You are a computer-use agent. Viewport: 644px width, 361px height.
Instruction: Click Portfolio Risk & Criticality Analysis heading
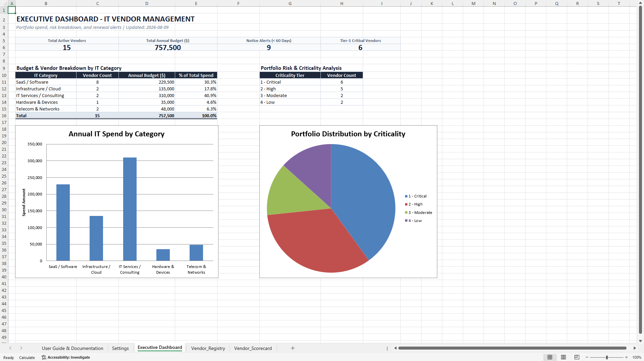click(x=301, y=68)
